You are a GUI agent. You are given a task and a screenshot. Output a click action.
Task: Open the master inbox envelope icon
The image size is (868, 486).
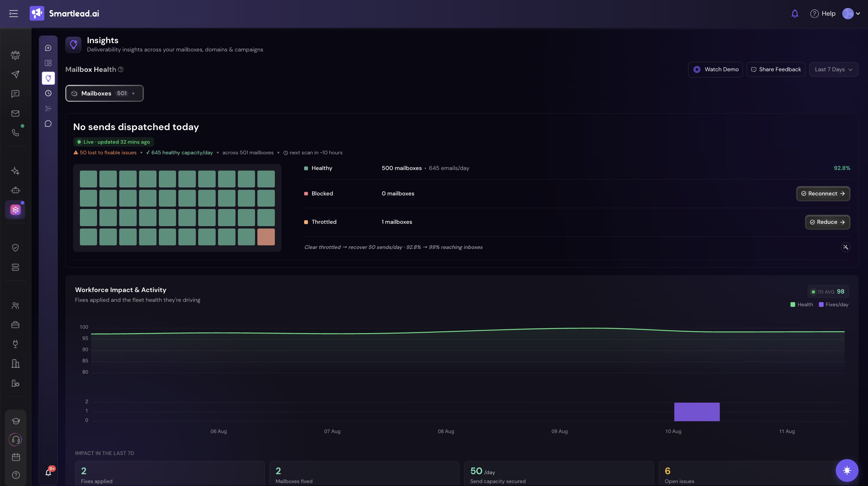pyautogui.click(x=15, y=114)
